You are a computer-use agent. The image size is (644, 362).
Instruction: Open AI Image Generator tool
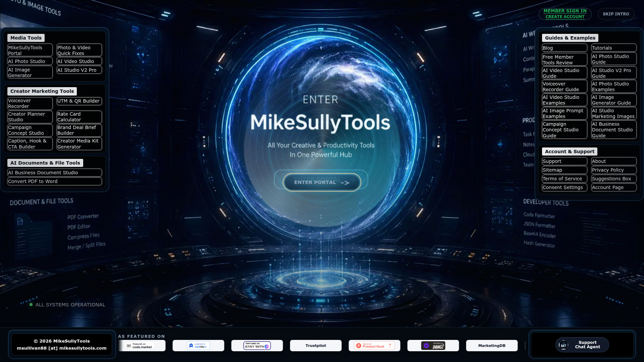[30, 72]
